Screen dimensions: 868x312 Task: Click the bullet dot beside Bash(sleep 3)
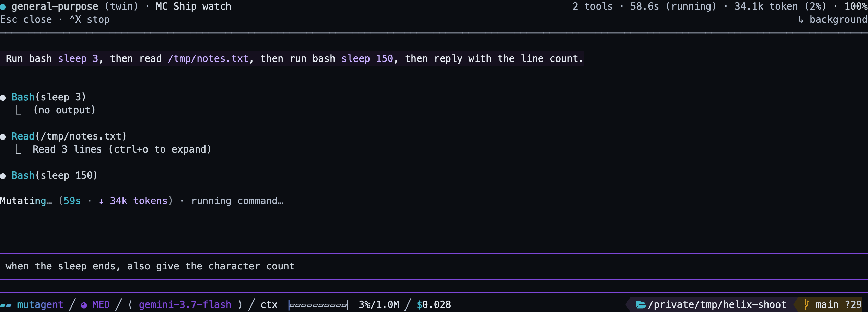[3, 98]
